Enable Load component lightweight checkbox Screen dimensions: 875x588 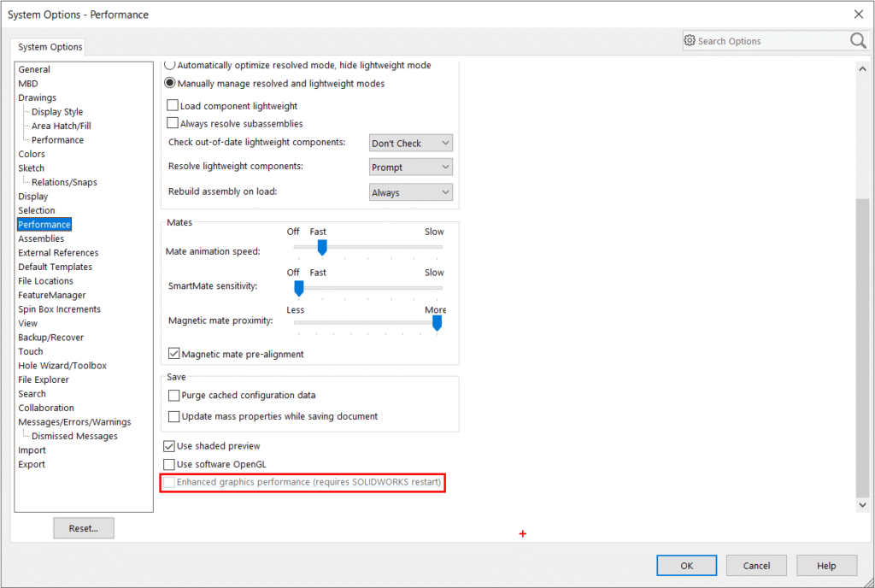pos(173,105)
